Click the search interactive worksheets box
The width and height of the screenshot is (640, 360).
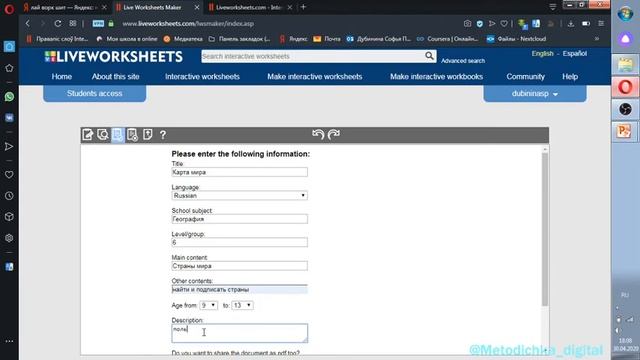313,56
